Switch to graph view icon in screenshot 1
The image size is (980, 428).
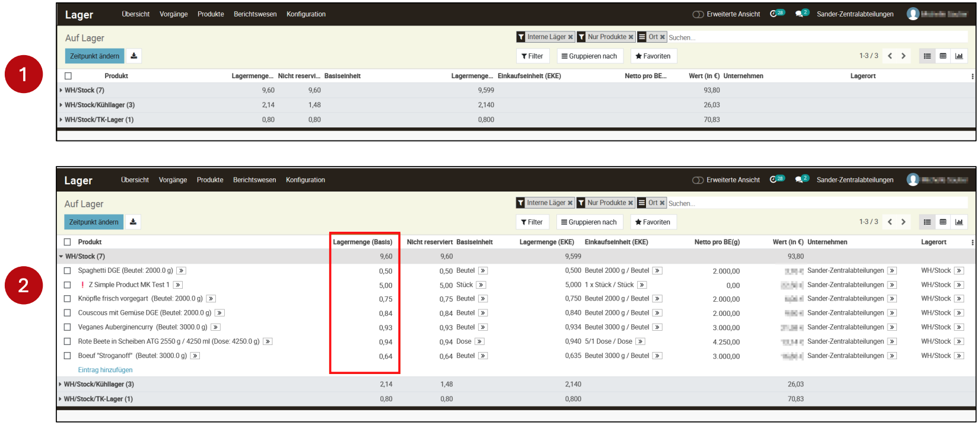coord(959,56)
